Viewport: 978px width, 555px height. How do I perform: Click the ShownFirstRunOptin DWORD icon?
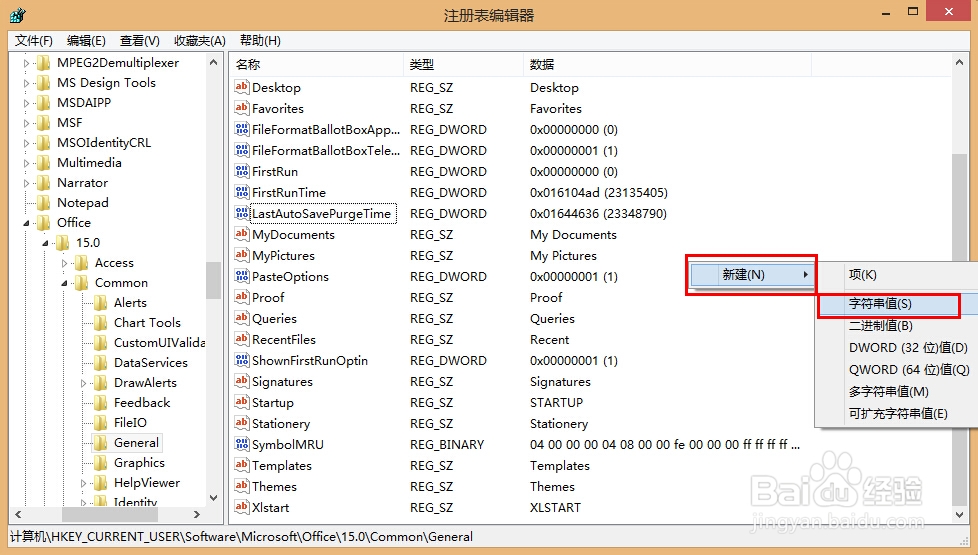click(241, 360)
